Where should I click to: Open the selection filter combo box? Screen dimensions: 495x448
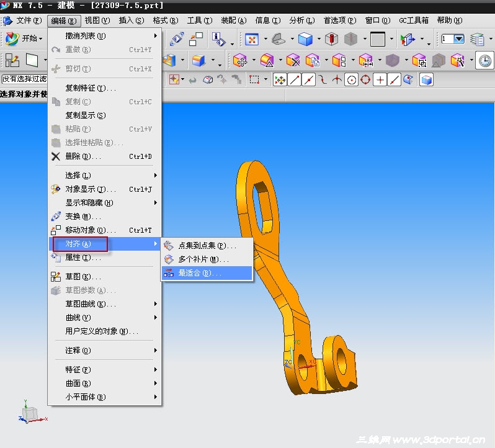[x=24, y=79]
